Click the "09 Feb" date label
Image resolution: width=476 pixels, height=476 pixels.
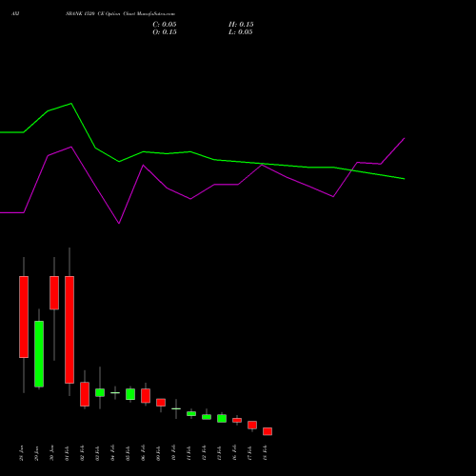click(x=158, y=453)
